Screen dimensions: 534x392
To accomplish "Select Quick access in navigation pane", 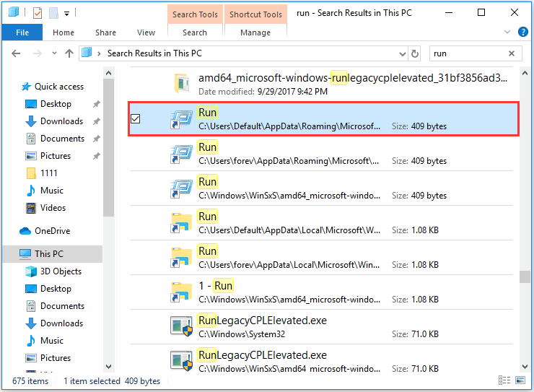I will [x=53, y=87].
